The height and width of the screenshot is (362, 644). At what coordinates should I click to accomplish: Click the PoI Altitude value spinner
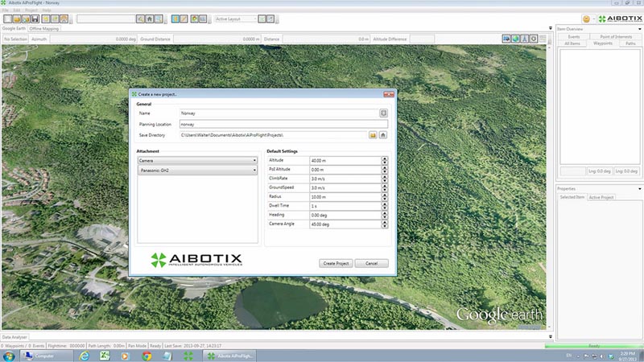385,170
